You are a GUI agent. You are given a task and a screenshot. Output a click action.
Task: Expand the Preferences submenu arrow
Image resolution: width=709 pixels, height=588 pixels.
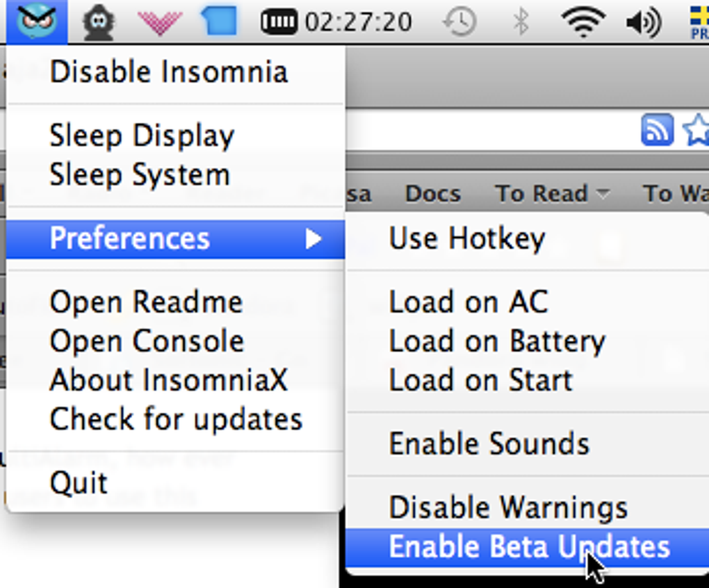[314, 239]
